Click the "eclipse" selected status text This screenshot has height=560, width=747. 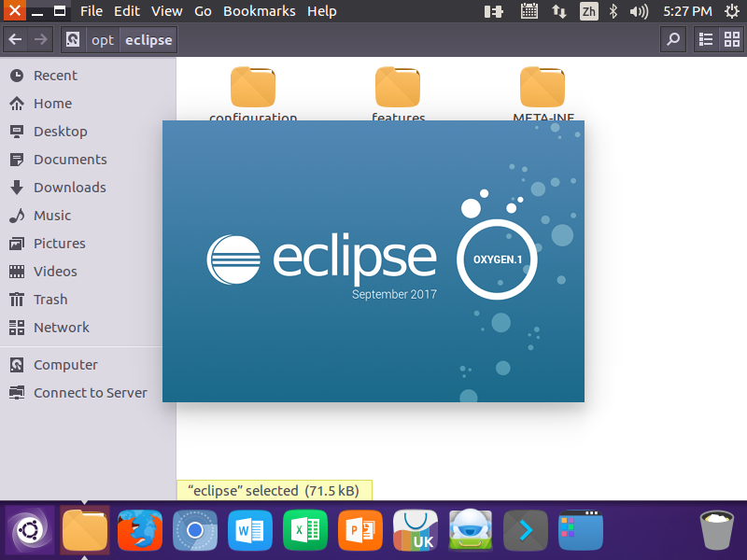(x=274, y=491)
